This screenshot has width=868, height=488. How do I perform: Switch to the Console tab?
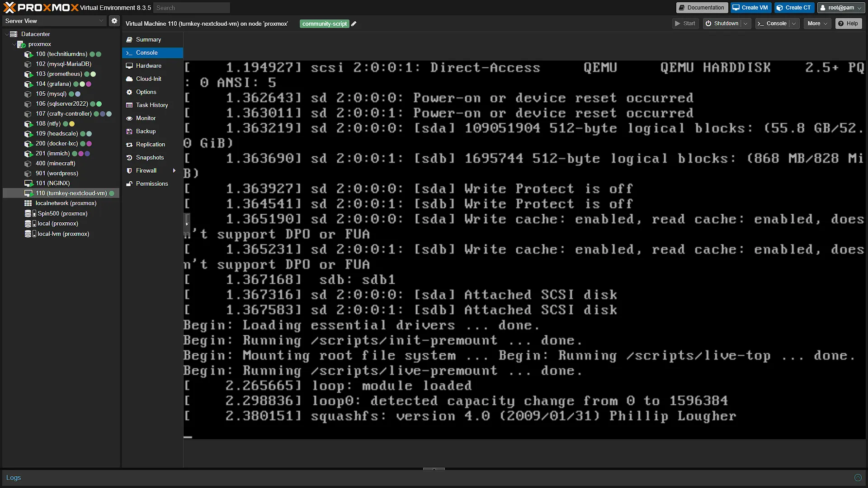tap(152, 53)
